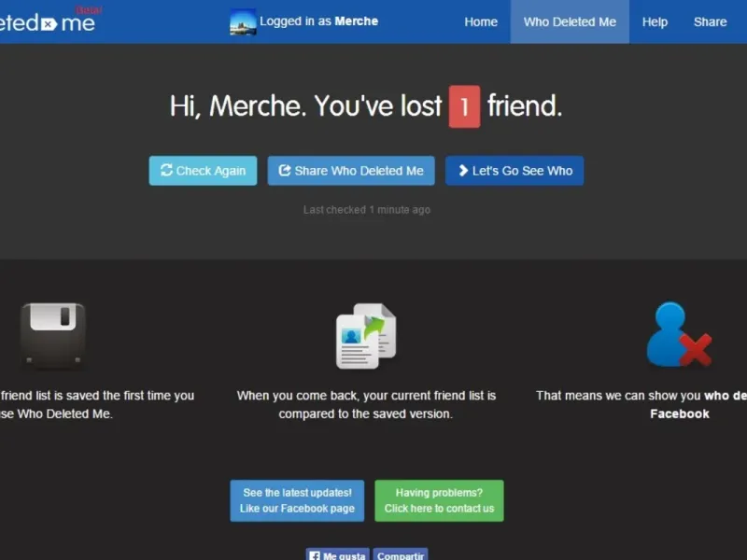
Task: Click the Check Again button
Action: (x=203, y=171)
